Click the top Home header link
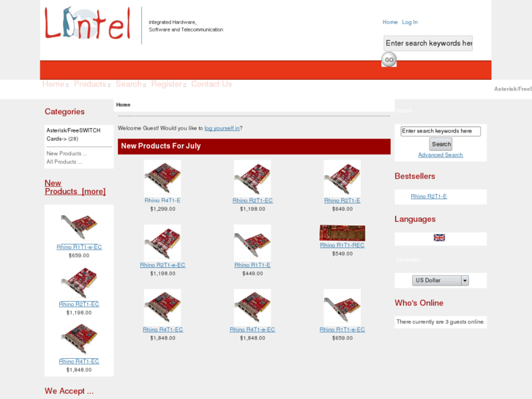 click(390, 22)
